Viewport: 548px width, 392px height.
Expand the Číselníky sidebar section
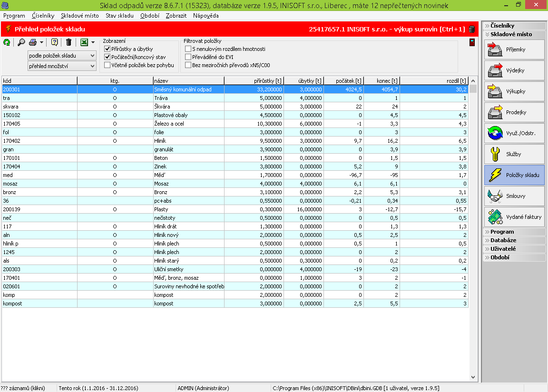(x=514, y=26)
